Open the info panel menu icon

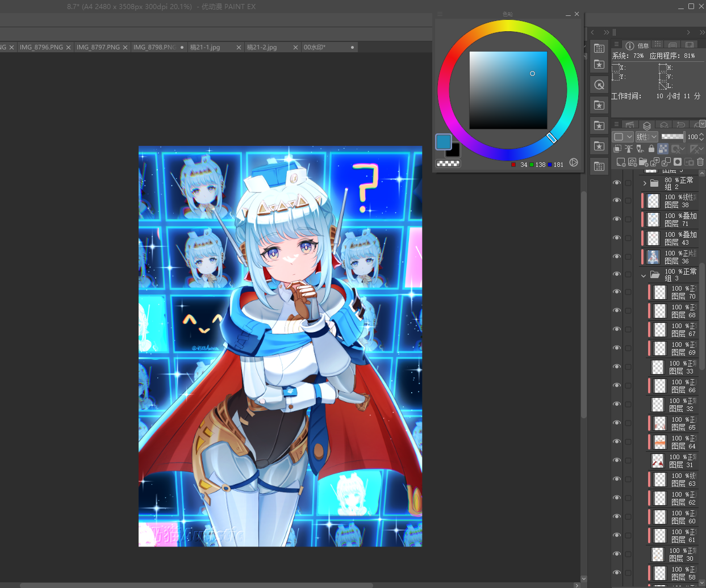pyautogui.click(x=616, y=44)
